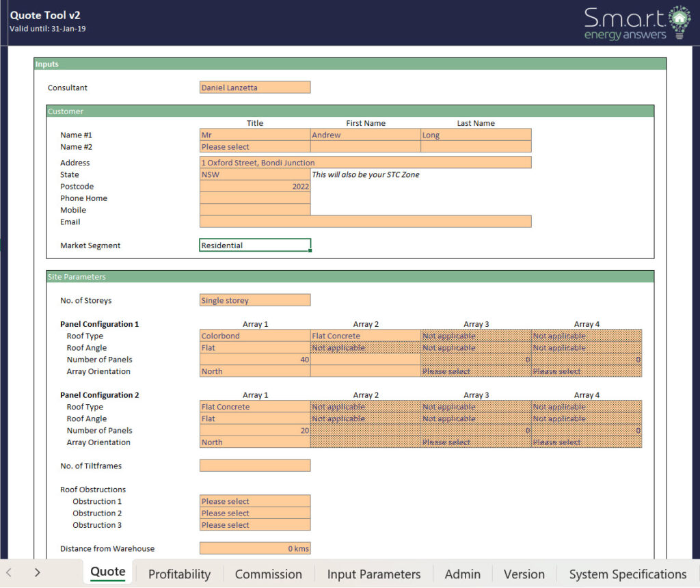Open the System Specifications tab
Image resolution: width=700 pixels, height=588 pixels.
click(x=628, y=574)
